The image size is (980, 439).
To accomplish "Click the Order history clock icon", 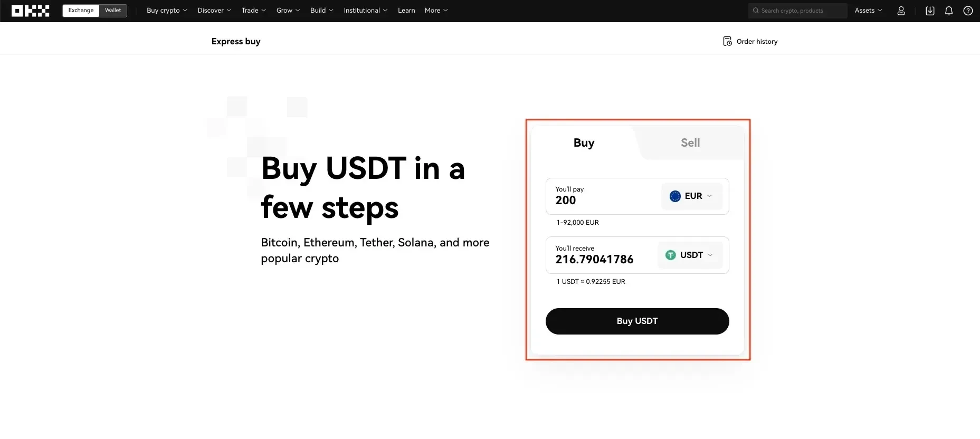I will coord(727,41).
